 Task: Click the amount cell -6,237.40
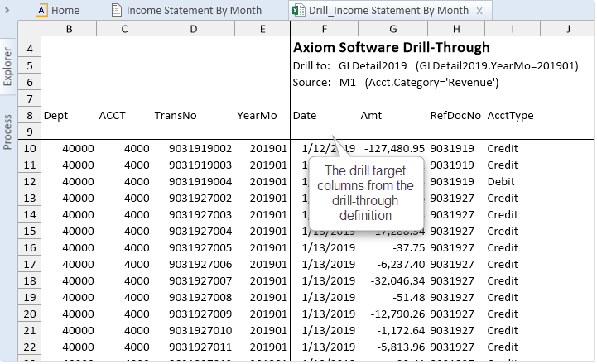401,265
